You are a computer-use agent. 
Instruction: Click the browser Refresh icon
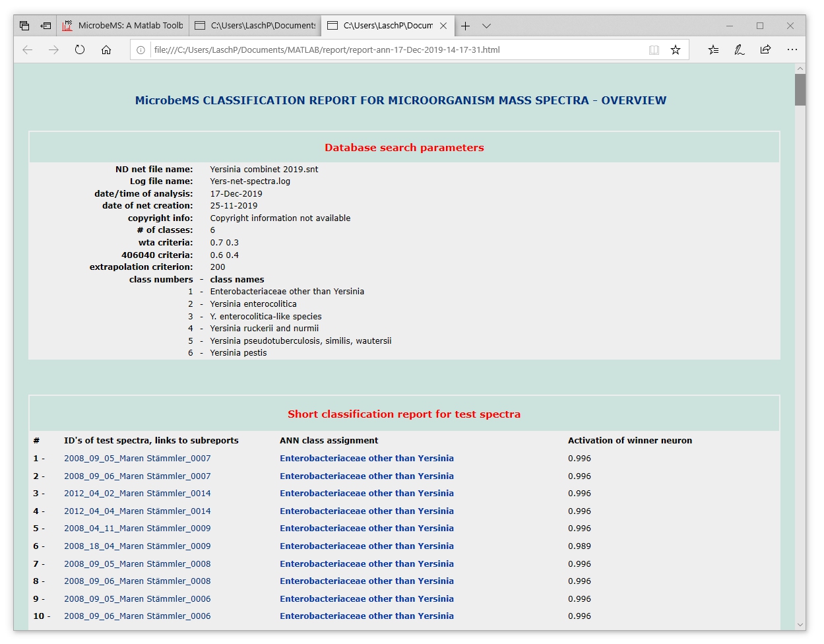(x=80, y=49)
